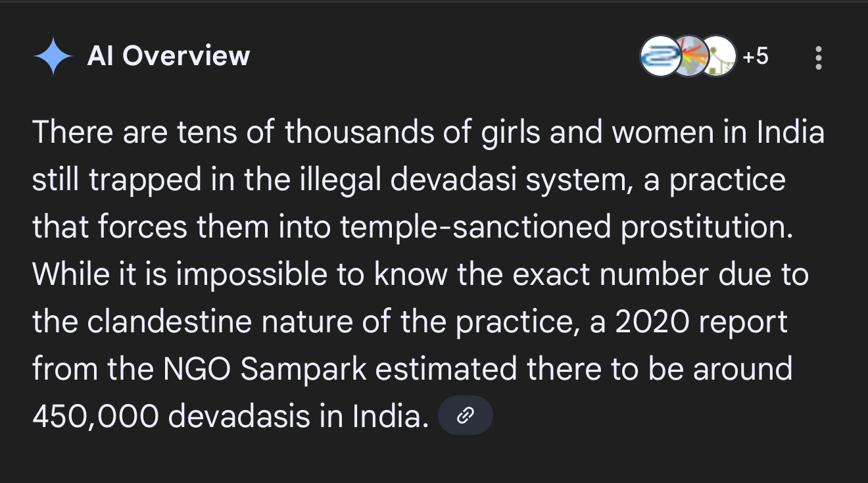
Task: Open the colorful rays globe source favicon
Action: tap(690, 57)
